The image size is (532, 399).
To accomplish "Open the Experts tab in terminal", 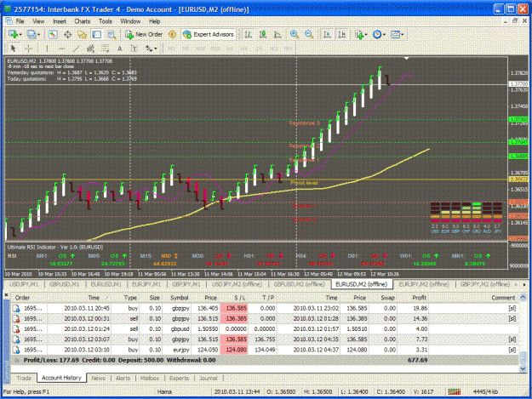I will (179, 378).
